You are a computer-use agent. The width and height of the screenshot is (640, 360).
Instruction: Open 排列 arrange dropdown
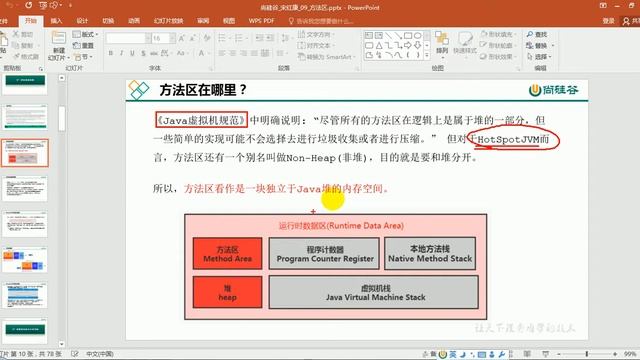coord(442,43)
